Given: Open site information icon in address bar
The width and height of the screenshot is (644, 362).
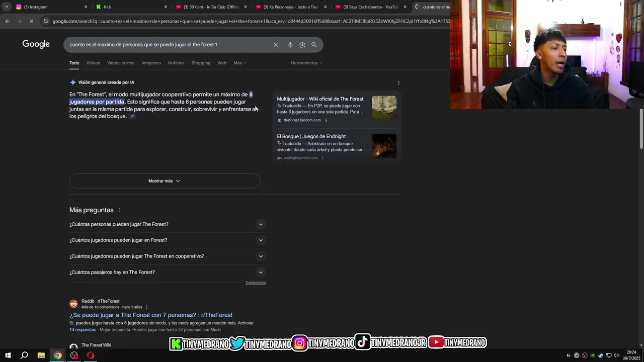Looking at the screenshot, I should click(x=46, y=21).
